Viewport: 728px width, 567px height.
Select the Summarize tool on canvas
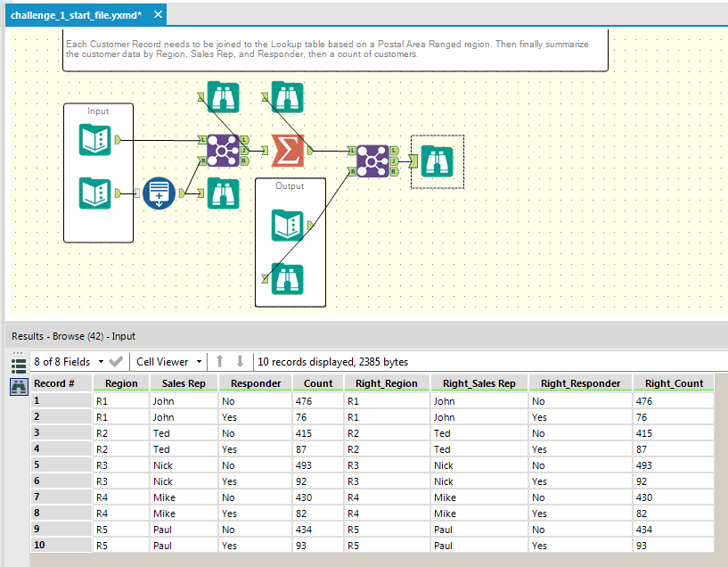click(x=288, y=151)
